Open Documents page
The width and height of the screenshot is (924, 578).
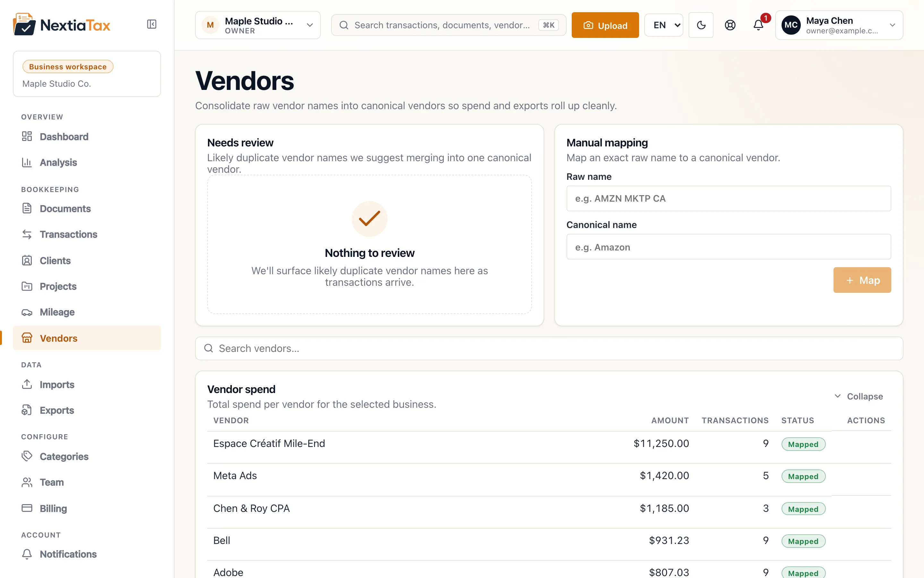pos(87,209)
